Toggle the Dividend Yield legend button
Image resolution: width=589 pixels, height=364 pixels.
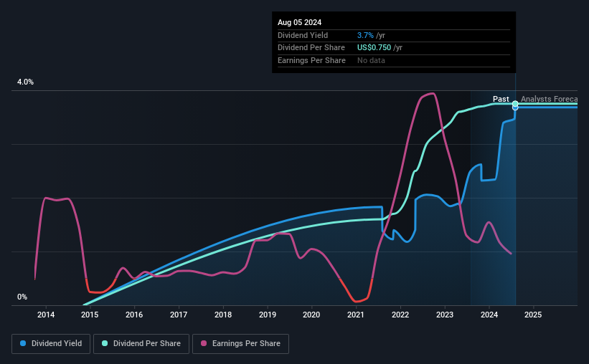[51, 344]
